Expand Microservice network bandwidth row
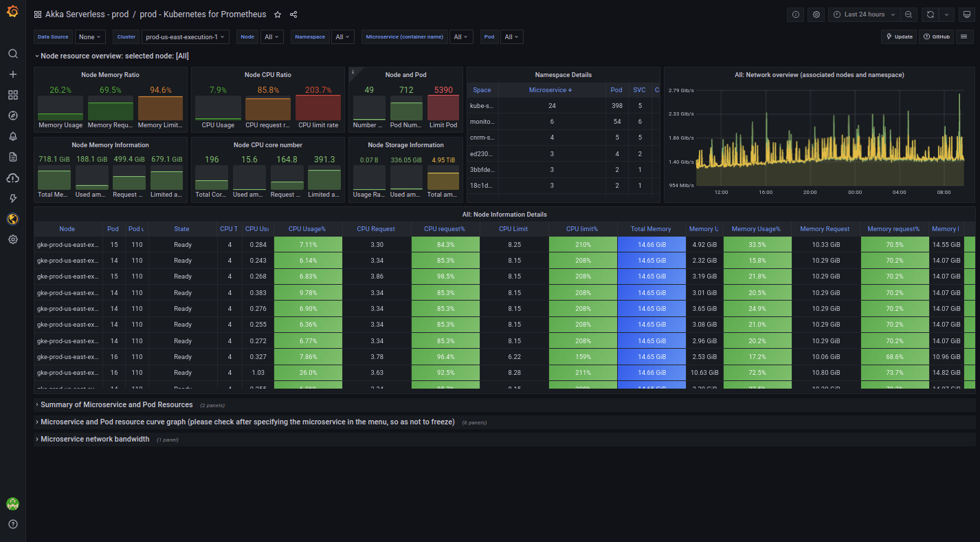The width and height of the screenshot is (980, 542). tap(95, 439)
